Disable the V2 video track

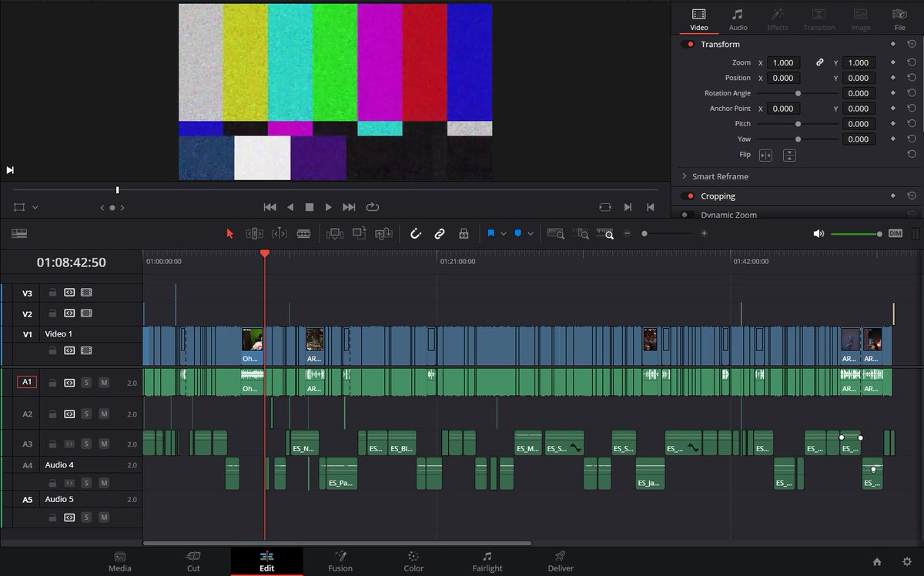pos(86,313)
